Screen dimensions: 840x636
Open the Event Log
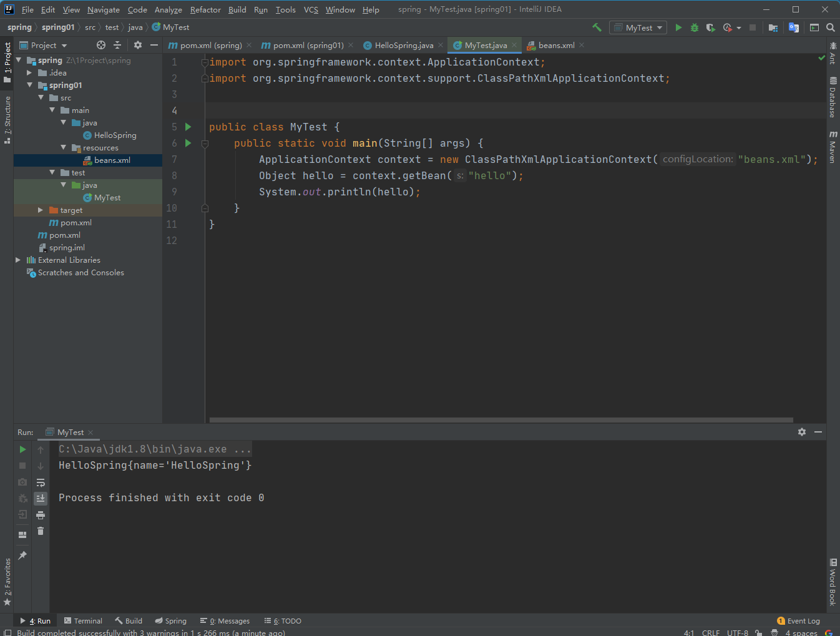[798, 621]
